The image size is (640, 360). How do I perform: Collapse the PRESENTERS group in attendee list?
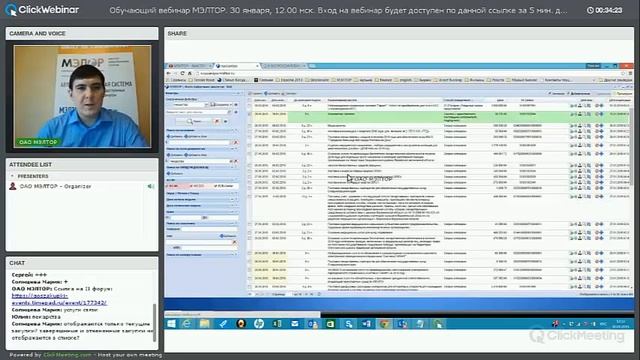(x=12, y=176)
